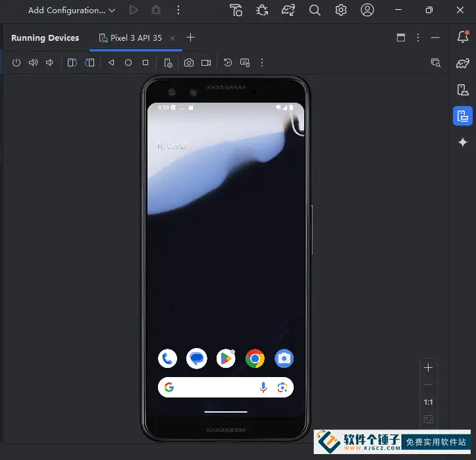Open emulator toolbar more options menu
This screenshot has height=460, width=476.
262,63
